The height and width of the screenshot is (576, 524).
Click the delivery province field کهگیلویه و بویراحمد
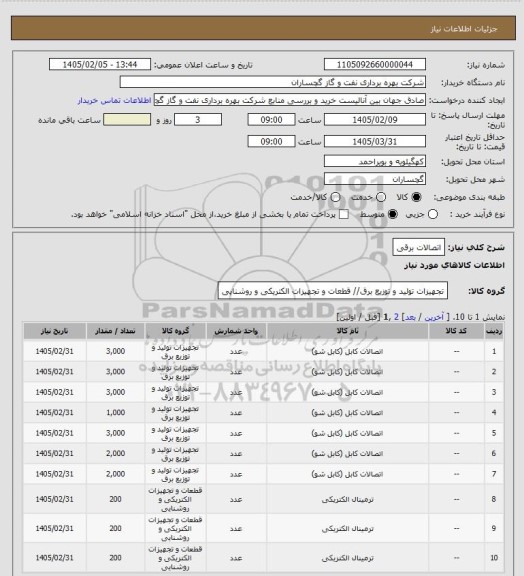pyautogui.click(x=375, y=161)
